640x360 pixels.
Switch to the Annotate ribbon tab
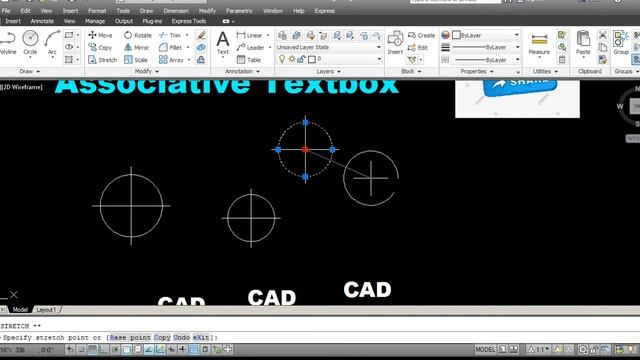click(x=42, y=21)
